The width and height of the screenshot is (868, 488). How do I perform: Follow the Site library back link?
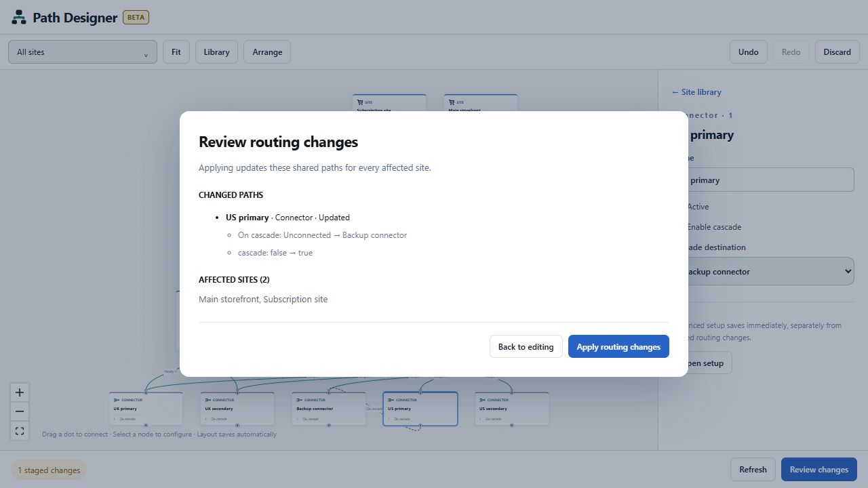coord(696,92)
